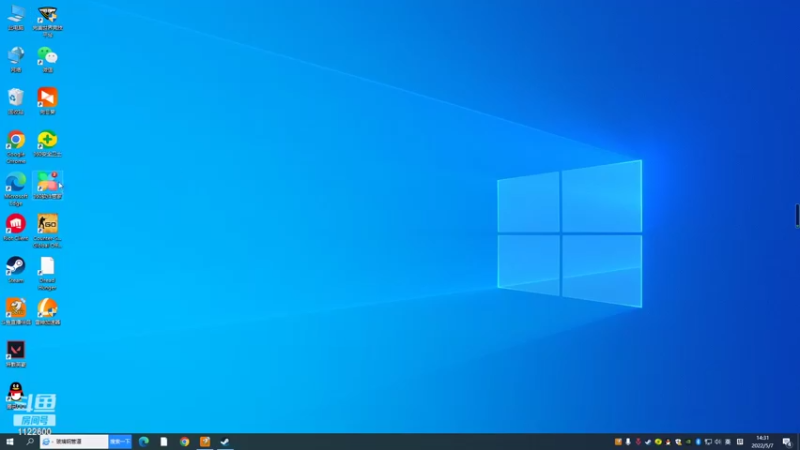This screenshot has width=800, height=450.
Task: Select the Steam desktop shortcut
Action: (16, 270)
